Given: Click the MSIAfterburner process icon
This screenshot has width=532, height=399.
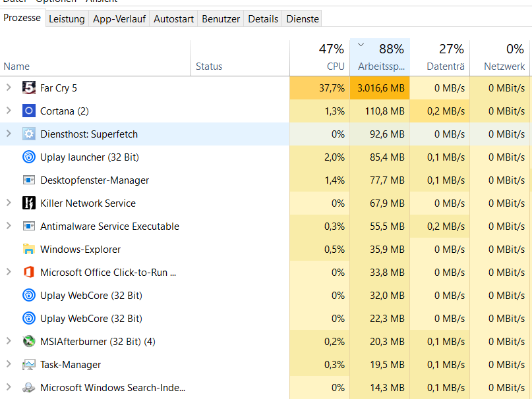Looking at the screenshot, I should click(x=28, y=342).
